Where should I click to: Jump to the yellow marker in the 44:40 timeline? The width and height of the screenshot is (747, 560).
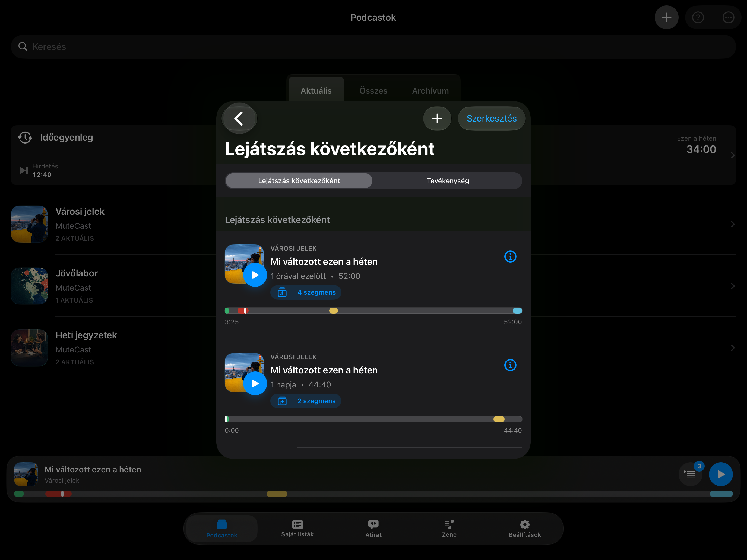[x=499, y=419]
